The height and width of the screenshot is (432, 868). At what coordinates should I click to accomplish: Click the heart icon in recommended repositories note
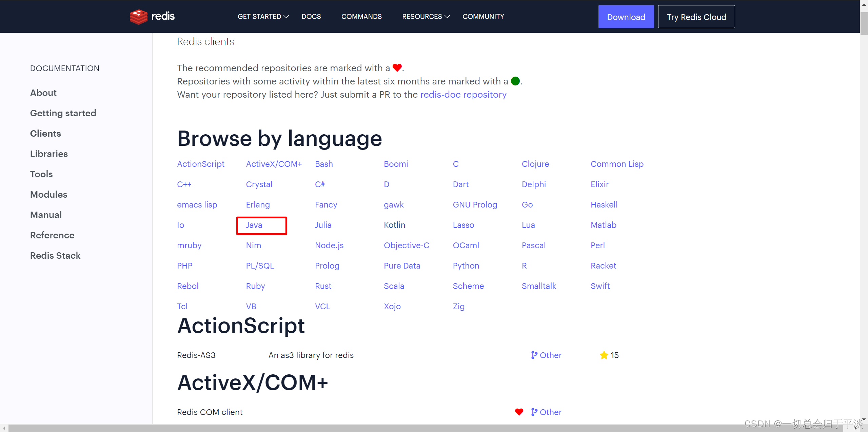click(397, 67)
